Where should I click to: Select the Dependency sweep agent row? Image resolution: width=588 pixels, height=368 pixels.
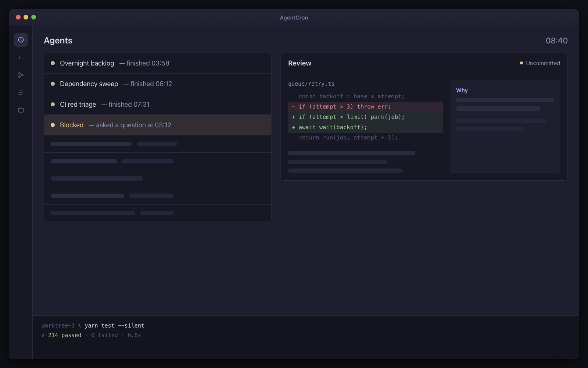coord(158,84)
